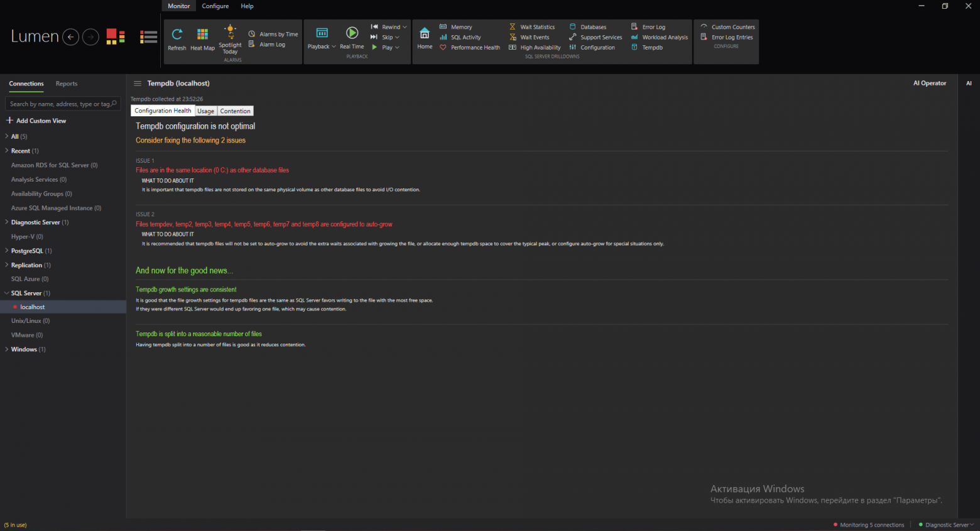Open High Availability drilldown

tap(535, 47)
